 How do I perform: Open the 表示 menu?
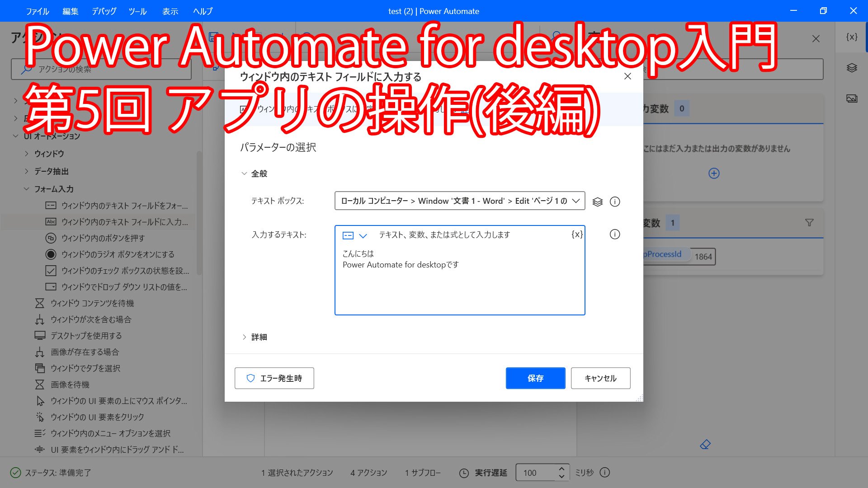tap(170, 11)
